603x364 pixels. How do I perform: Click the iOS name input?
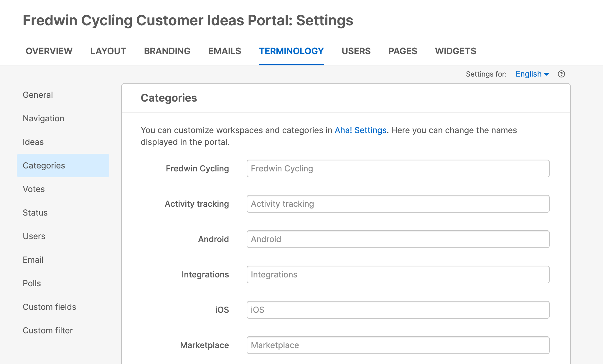pyautogui.click(x=398, y=310)
